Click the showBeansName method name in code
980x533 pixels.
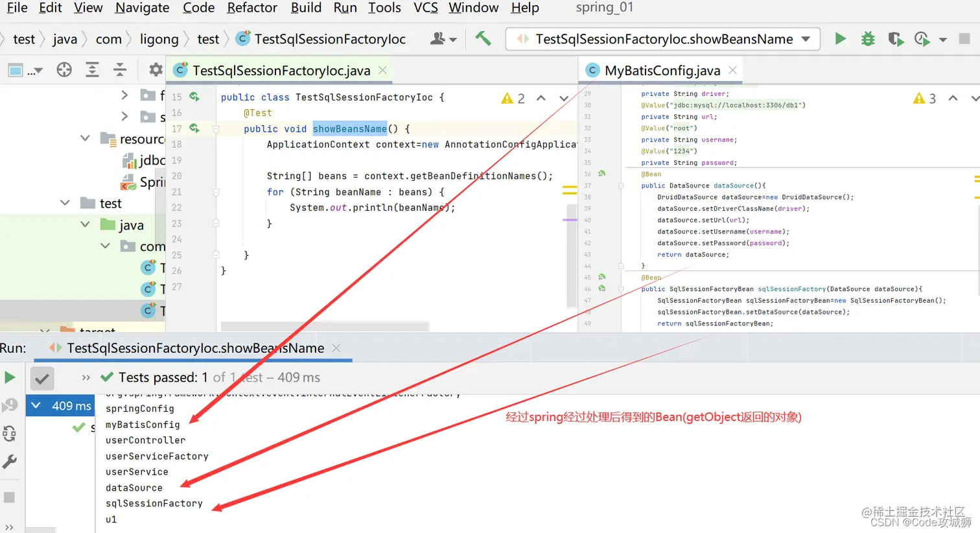coord(350,129)
